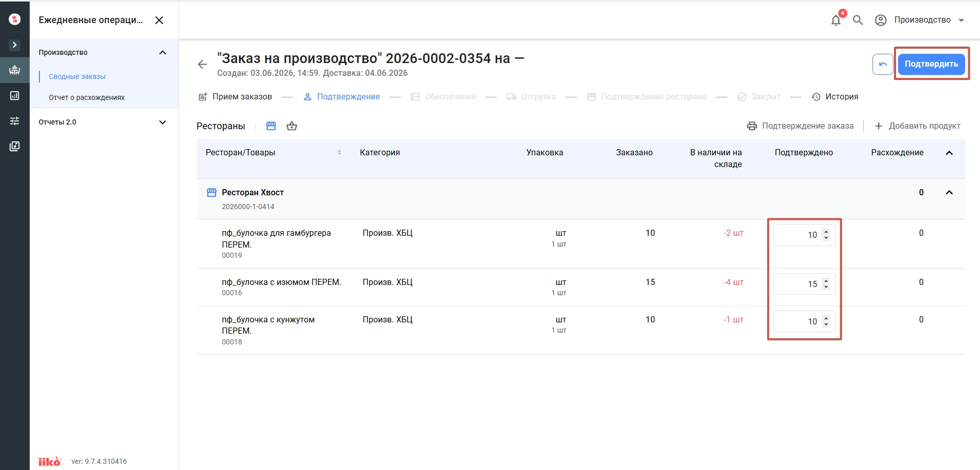Collapse the Производство sidebar section
This screenshot has height=470, width=980.
tap(163, 52)
